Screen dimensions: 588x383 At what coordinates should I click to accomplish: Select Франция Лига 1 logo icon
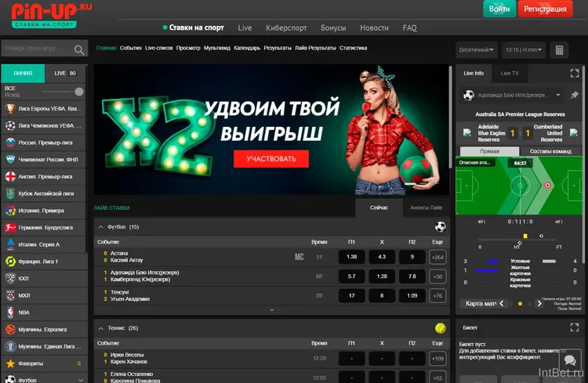coord(10,262)
